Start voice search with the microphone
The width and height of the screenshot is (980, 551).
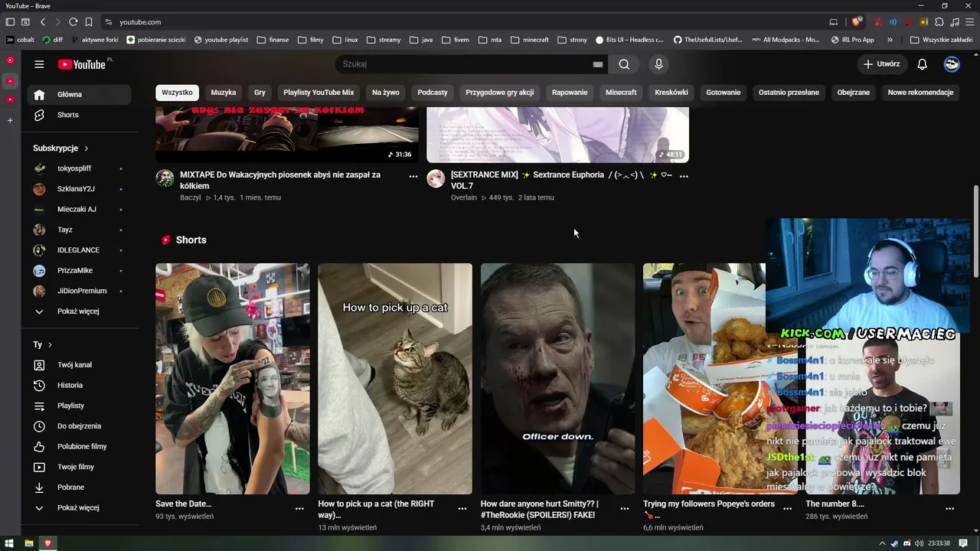pos(658,64)
